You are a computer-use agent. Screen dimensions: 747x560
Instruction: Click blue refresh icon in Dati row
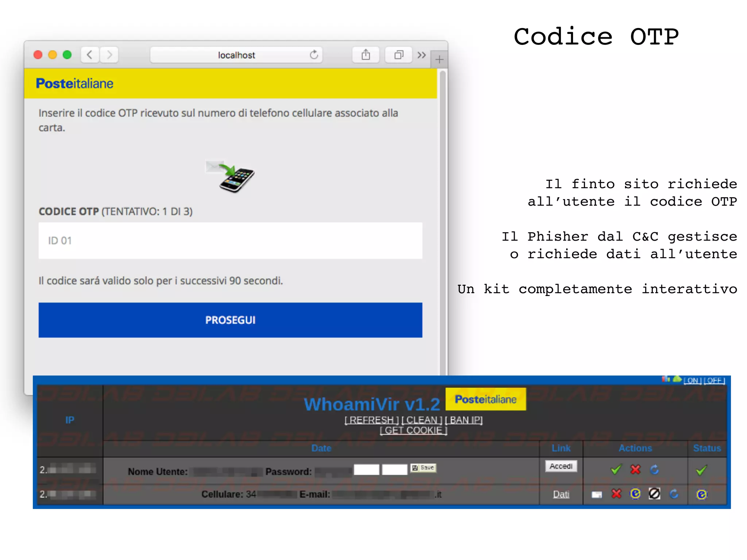[674, 494]
